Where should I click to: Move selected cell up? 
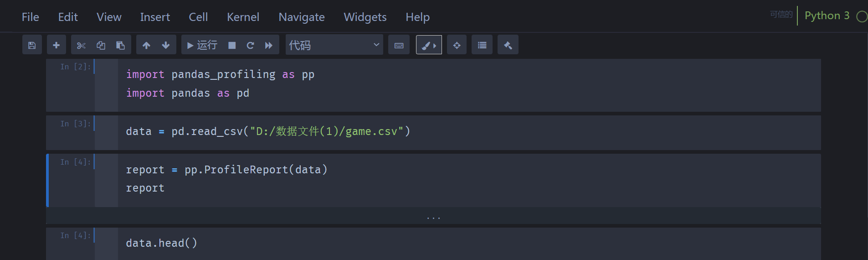pos(146,45)
